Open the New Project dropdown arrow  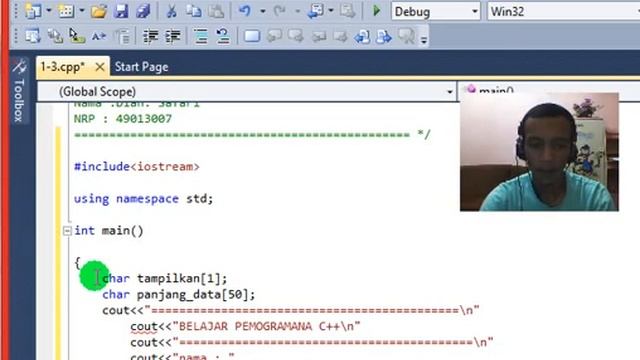pyautogui.click(x=49, y=11)
